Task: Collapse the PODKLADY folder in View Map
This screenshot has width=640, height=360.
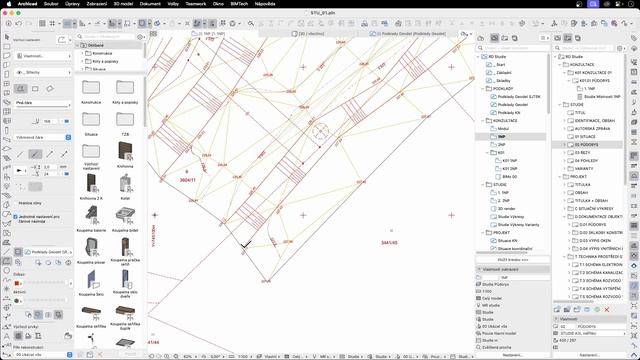Action: 483,89
